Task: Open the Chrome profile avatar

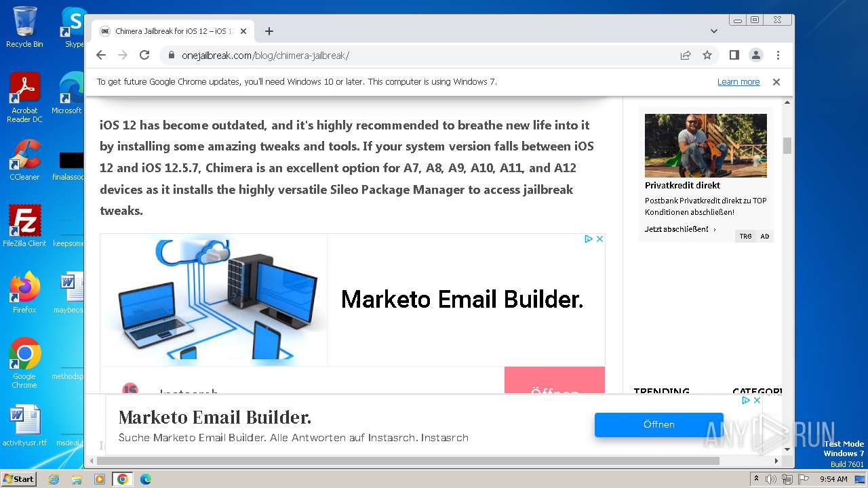Action: click(756, 56)
